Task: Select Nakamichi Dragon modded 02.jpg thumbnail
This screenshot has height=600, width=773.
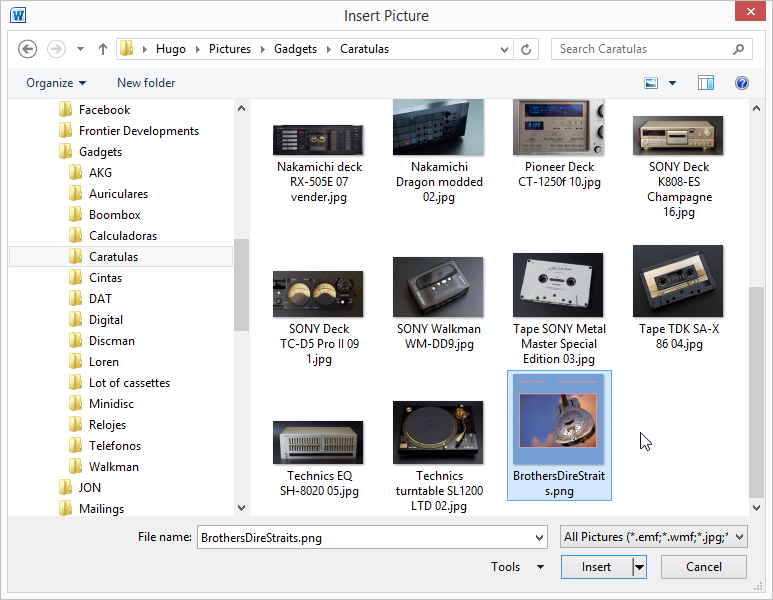Action: click(x=438, y=127)
